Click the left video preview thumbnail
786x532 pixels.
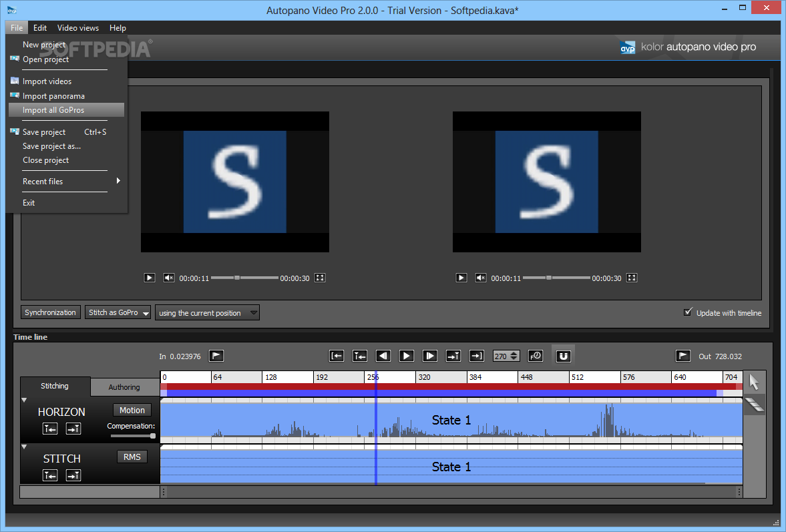point(235,182)
